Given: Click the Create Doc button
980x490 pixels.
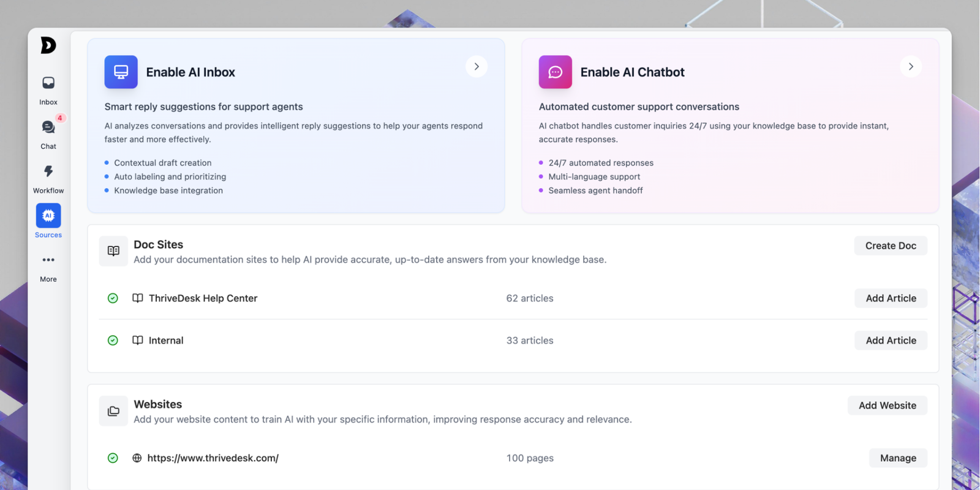Looking at the screenshot, I should [891, 246].
